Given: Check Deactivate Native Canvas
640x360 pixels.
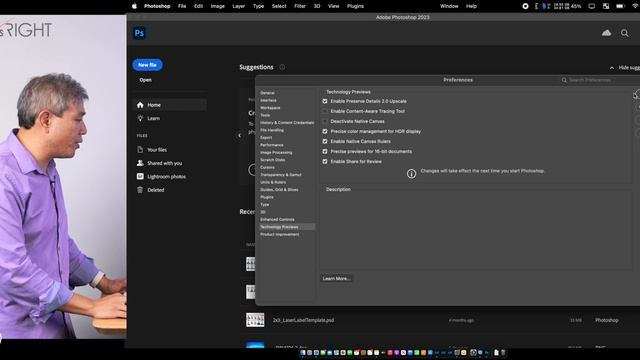Looking at the screenshot, I should pyautogui.click(x=325, y=121).
